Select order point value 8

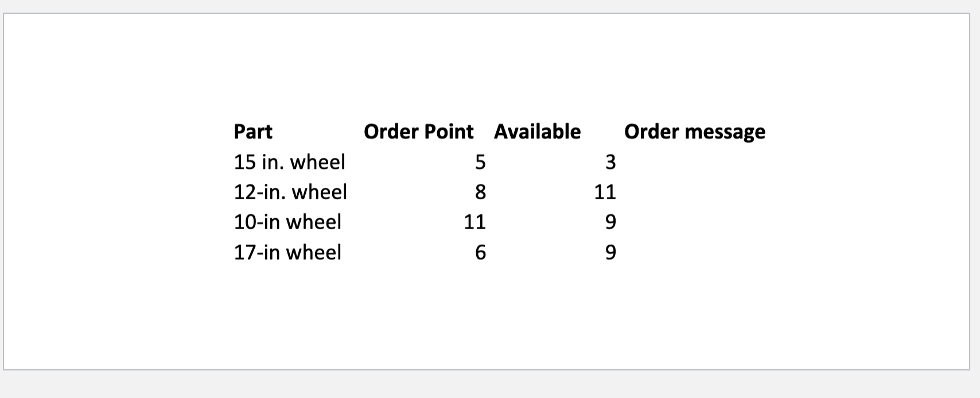pyautogui.click(x=480, y=192)
